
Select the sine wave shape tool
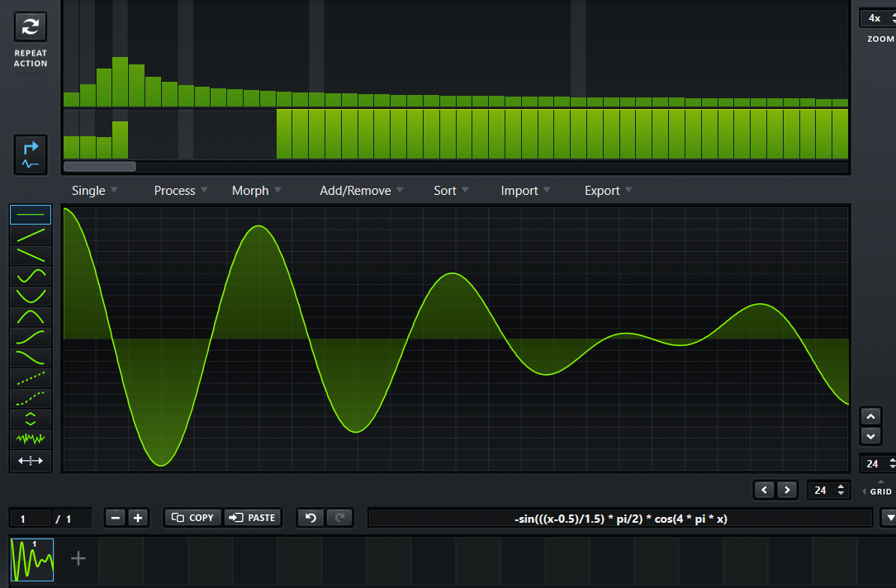coord(31,276)
